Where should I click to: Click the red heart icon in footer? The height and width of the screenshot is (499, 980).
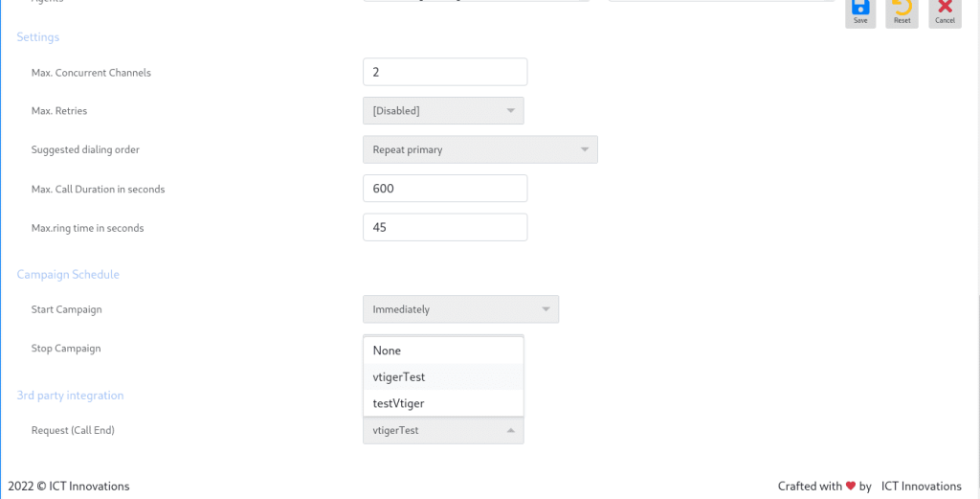tap(851, 487)
